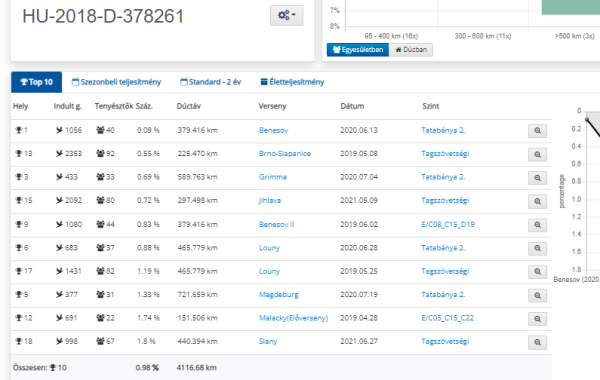Click trophy icon in Benesov row
Viewport: 600px width, 380px height.
point(18,130)
